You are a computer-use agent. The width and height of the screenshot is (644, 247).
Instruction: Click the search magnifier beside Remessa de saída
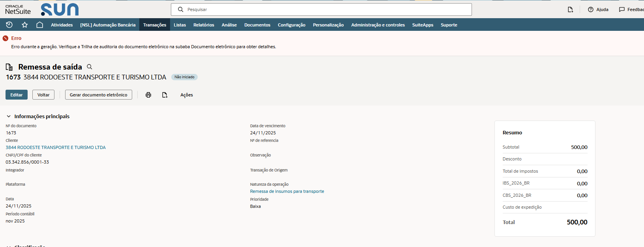click(x=90, y=67)
